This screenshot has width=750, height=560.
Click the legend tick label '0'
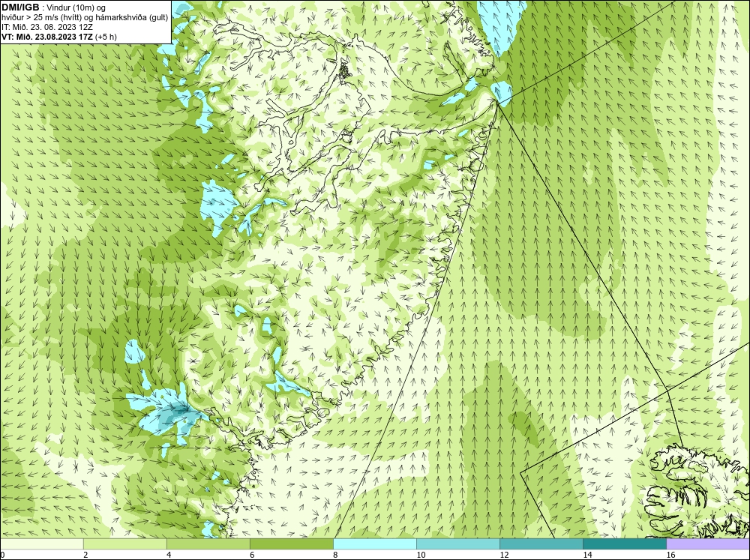(2, 555)
